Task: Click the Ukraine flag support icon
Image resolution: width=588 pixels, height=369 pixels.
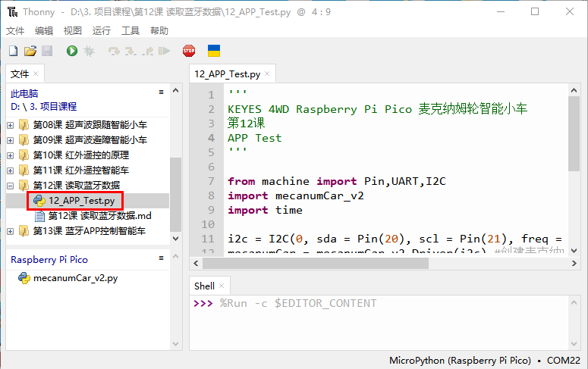Action: 214,51
